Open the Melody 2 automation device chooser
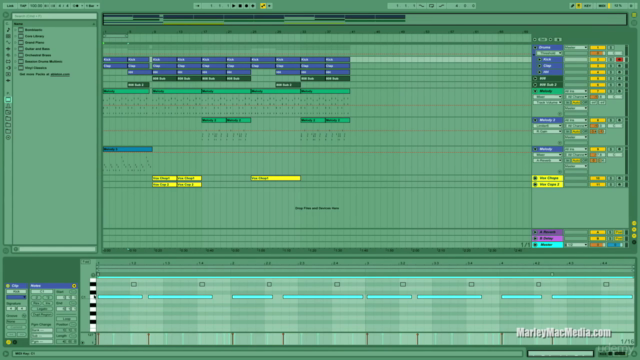The image size is (640, 360). tap(548, 126)
